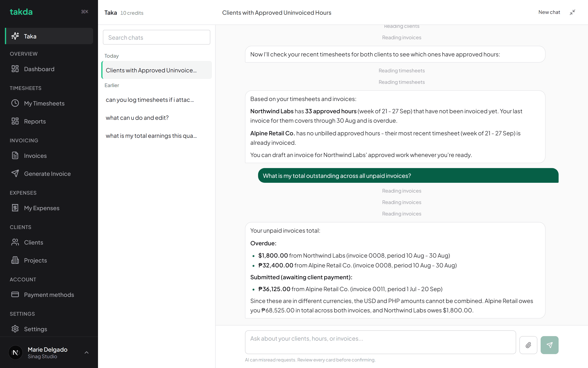Navigate to Payment methods

49,294
